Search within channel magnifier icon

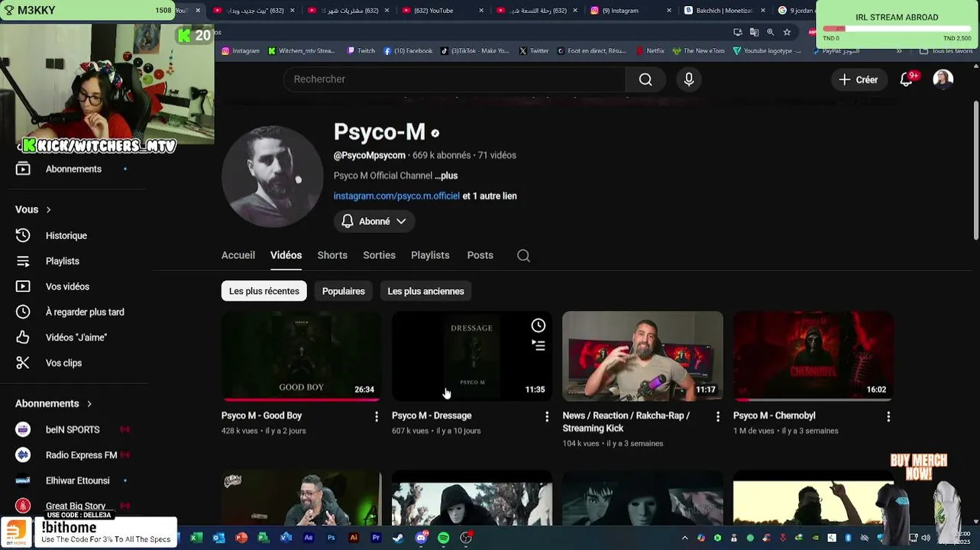click(x=523, y=256)
